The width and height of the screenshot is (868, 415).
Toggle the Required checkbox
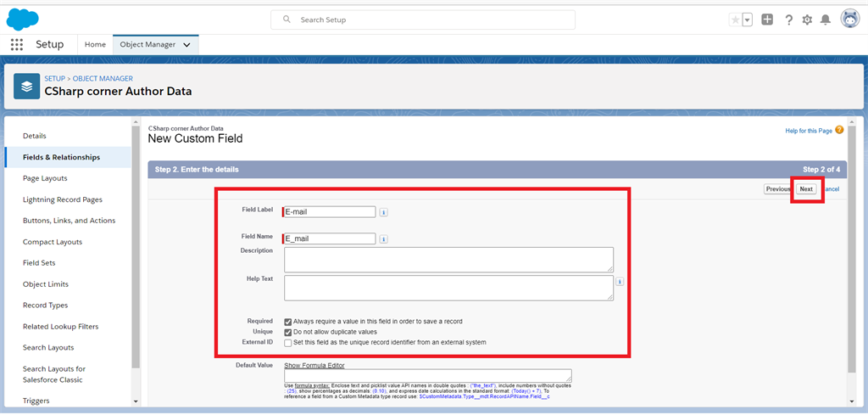point(288,322)
